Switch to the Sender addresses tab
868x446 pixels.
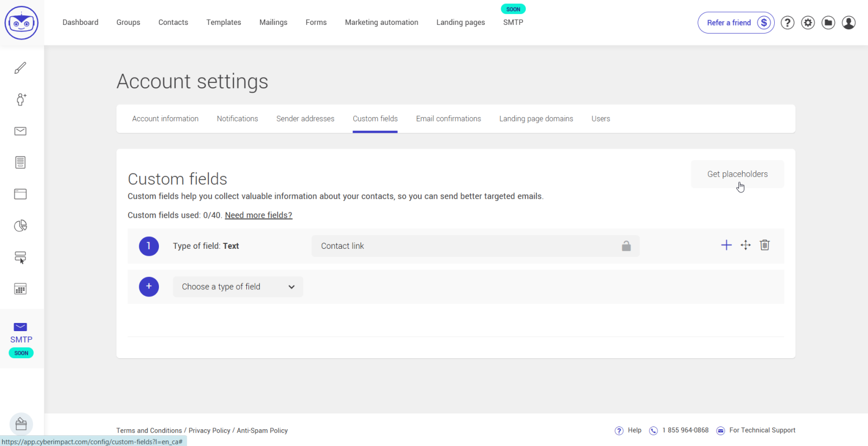[x=305, y=119]
